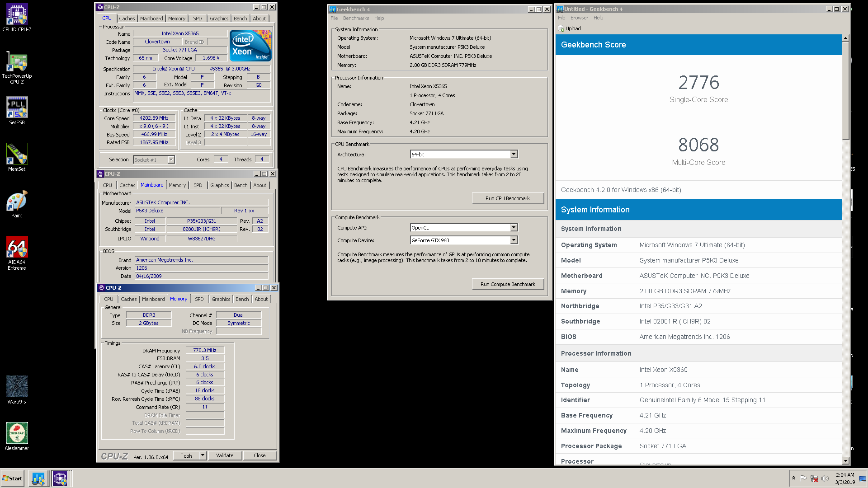Click the multi-core score 8068
This screenshot has width=868, height=488.
click(698, 145)
